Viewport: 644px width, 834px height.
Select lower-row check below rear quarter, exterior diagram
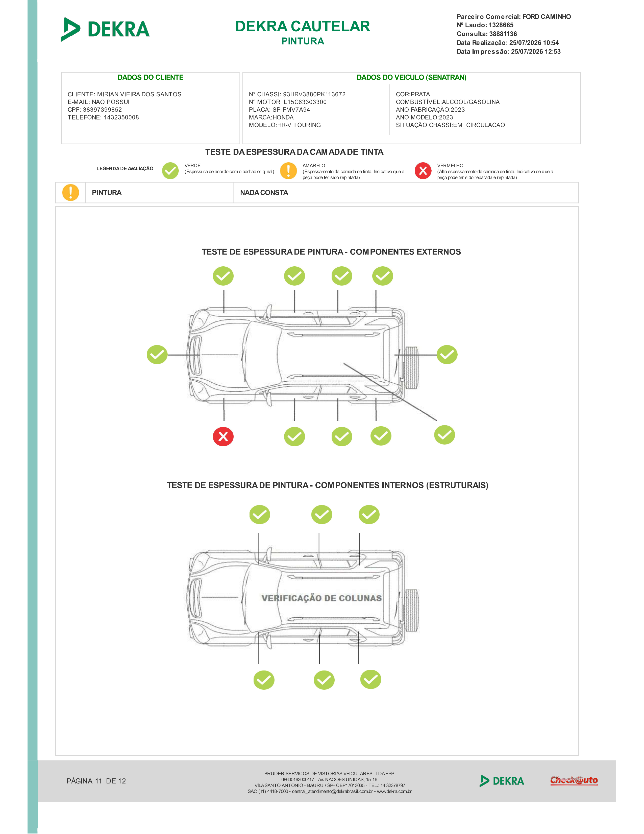pyautogui.click(x=381, y=436)
